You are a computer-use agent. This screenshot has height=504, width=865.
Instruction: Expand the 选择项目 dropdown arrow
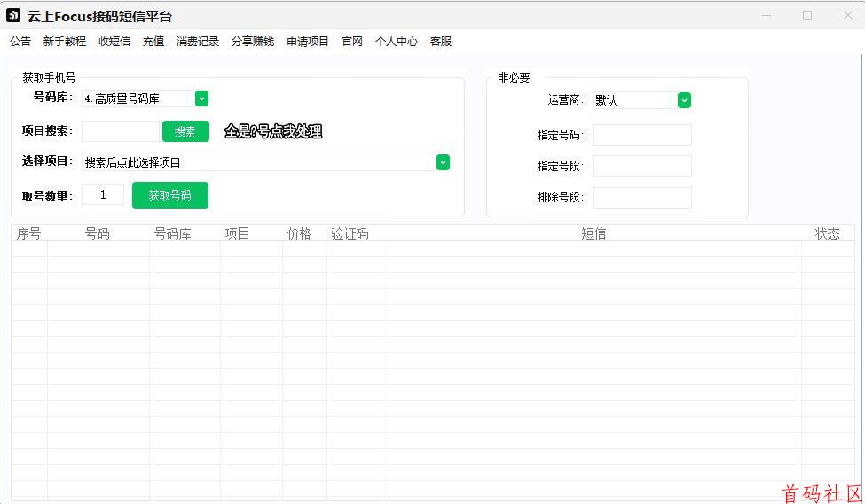click(x=443, y=162)
